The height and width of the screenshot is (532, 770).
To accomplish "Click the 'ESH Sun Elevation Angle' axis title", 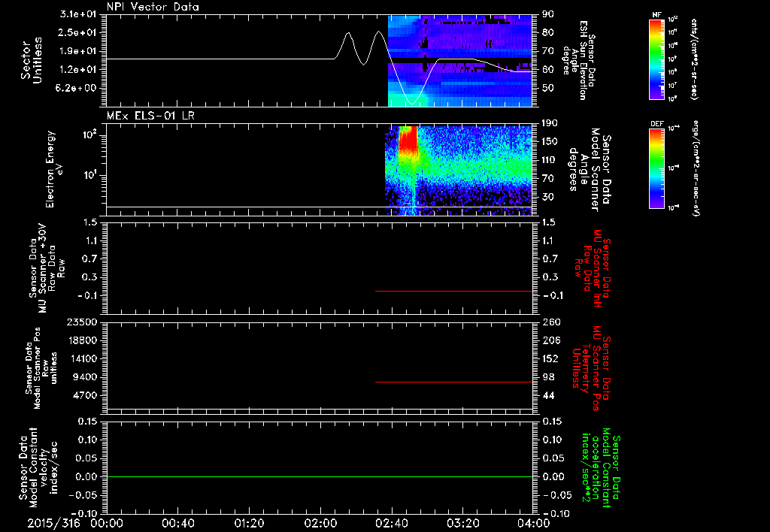I will point(580,60).
